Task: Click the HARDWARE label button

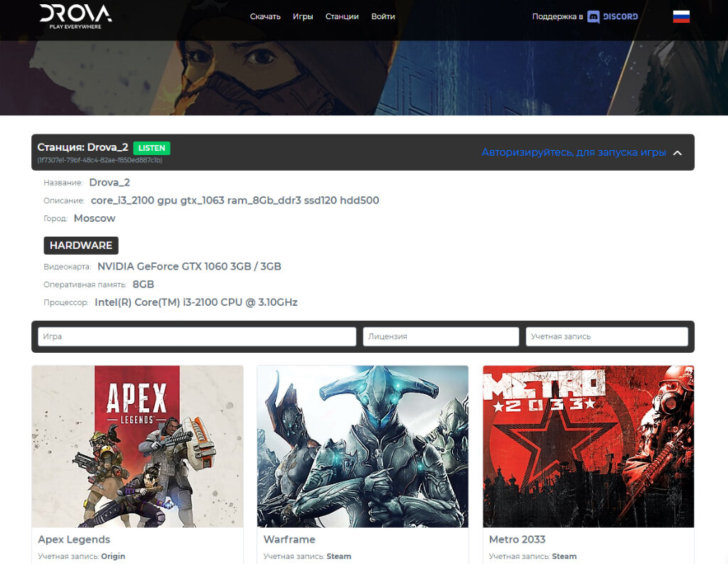Action: click(81, 245)
